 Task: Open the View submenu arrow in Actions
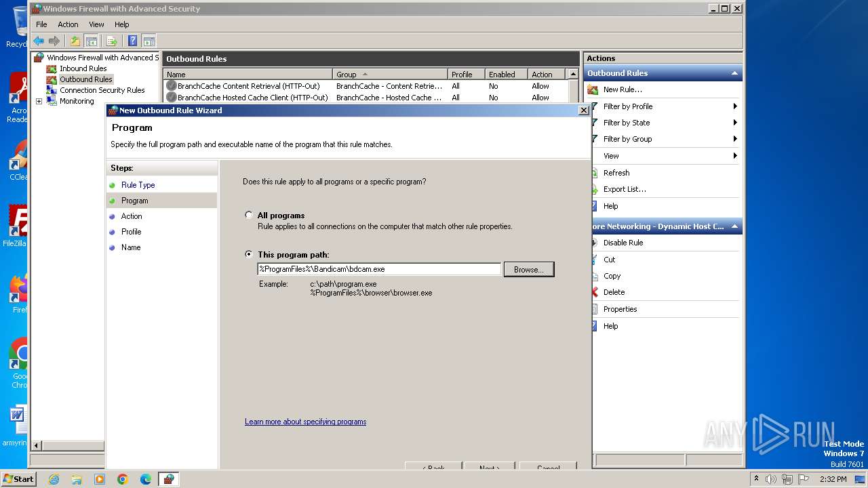coord(735,156)
